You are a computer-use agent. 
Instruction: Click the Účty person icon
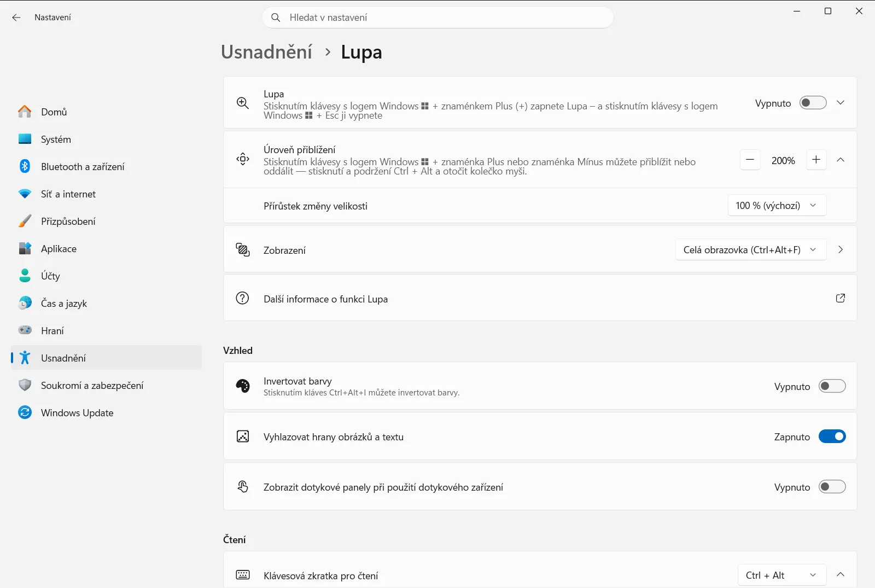coord(25,276)
